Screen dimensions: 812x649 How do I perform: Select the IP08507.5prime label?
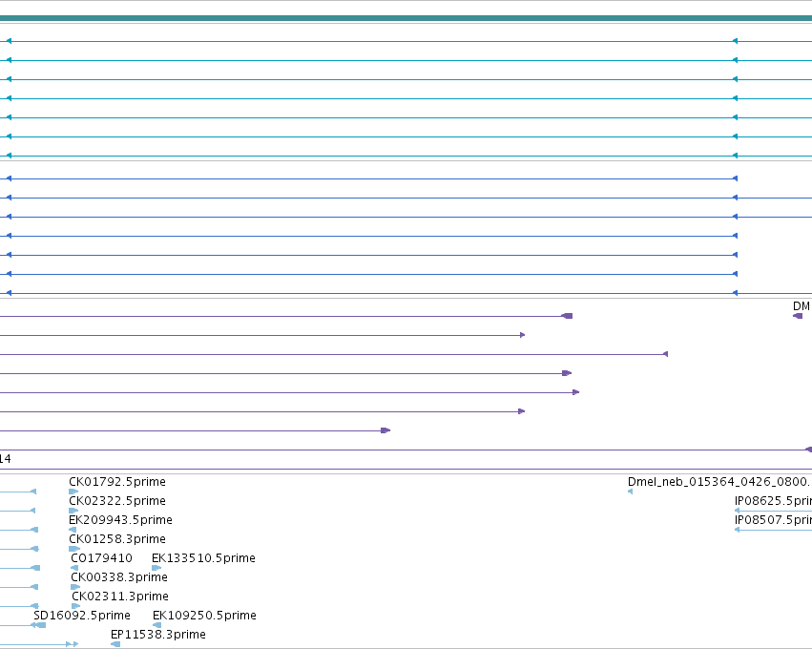coord(773,520)
